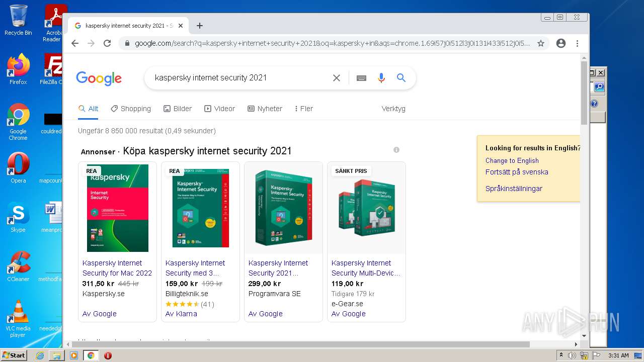Open Google Chrome desktop shortcut
644x362 pixels.
pos(18,122)
